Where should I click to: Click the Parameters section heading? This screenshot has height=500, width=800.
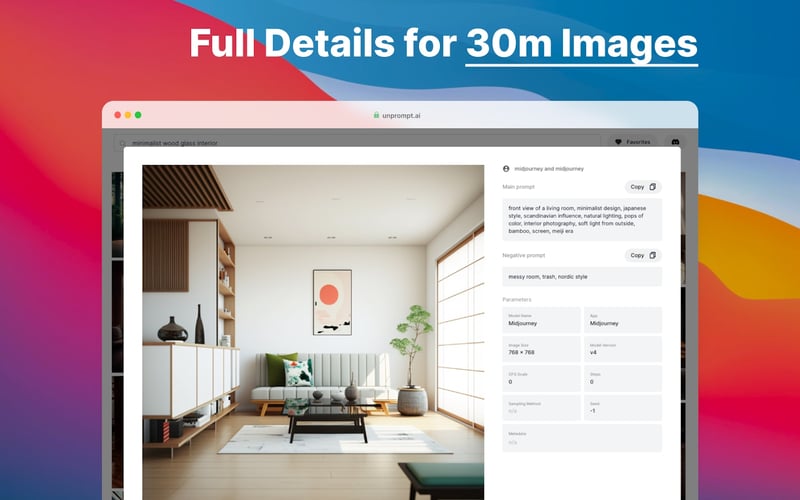pos(517,299)
